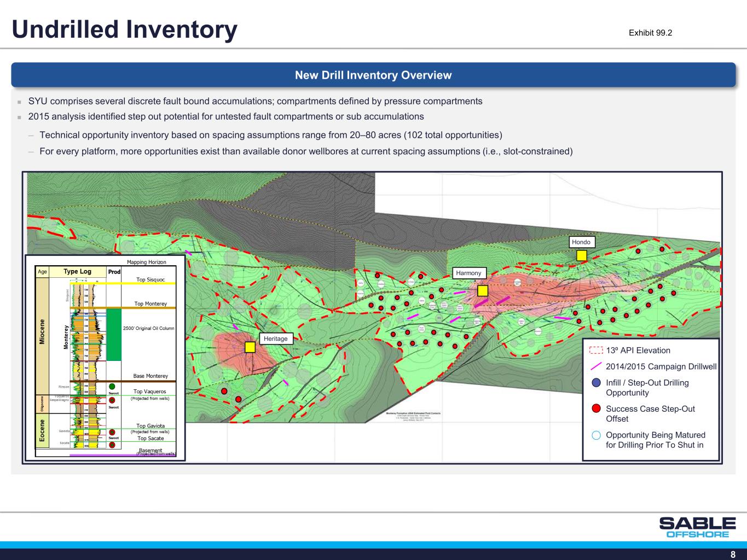This screenshot has width=747, height=560.
Task: Click the Prod column header in type log
Action: tap(114, 272)
